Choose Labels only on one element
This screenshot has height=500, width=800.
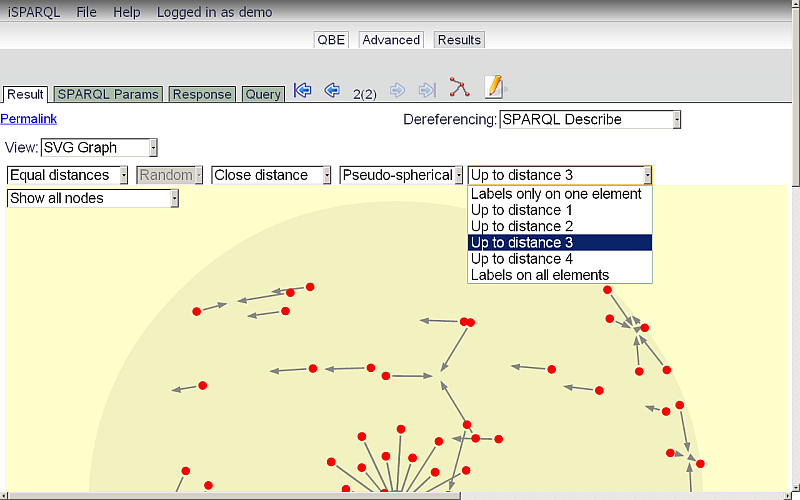point(560,194)
